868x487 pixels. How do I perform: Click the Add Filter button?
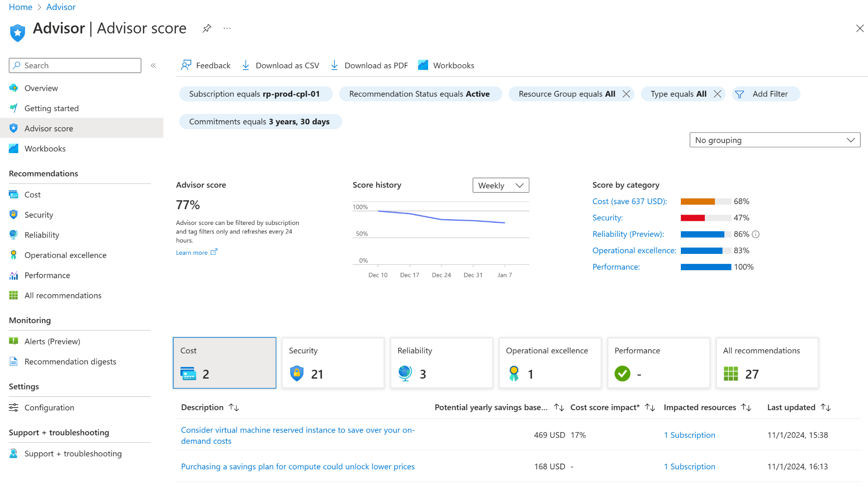(765, 94)
